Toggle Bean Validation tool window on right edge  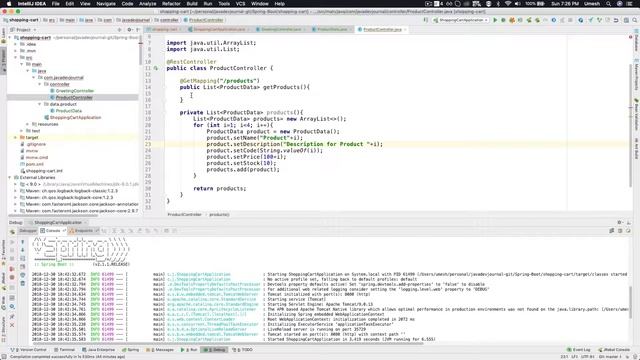(636, 115)
